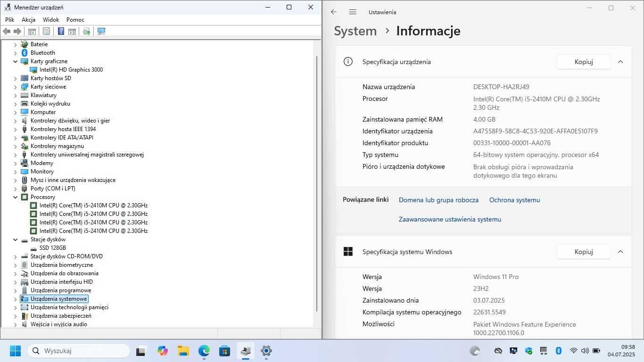
Task: Collapse the Procesory node
Action: 15,197
